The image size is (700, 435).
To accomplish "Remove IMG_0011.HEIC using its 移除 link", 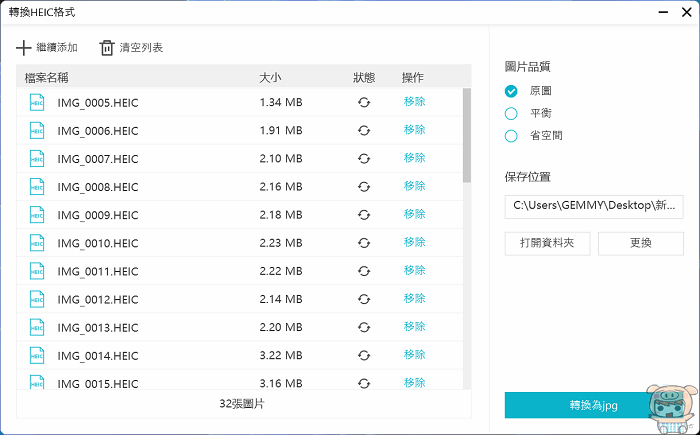I will (415, 271).
